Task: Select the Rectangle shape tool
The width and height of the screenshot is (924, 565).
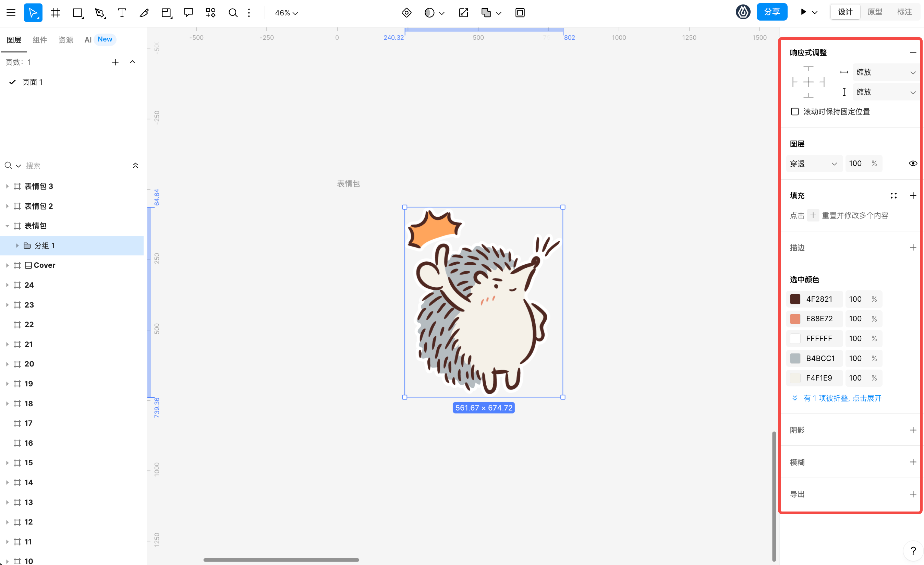Action: click(x=77, y=13)
